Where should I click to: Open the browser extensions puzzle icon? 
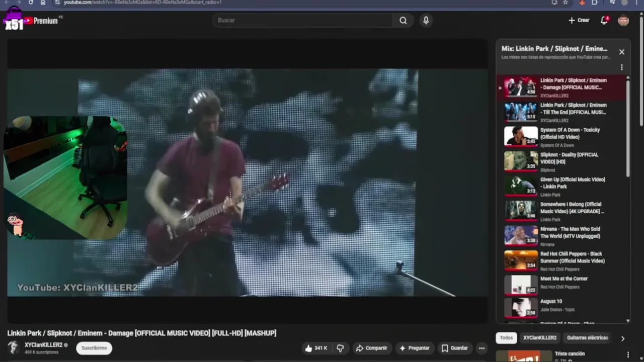595,3
